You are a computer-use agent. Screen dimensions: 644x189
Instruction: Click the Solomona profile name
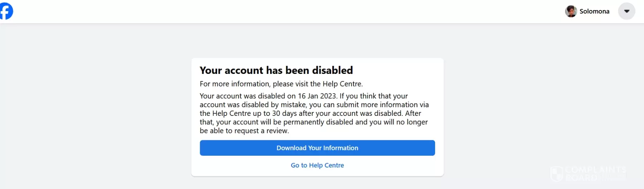click(x=594, y=11)
